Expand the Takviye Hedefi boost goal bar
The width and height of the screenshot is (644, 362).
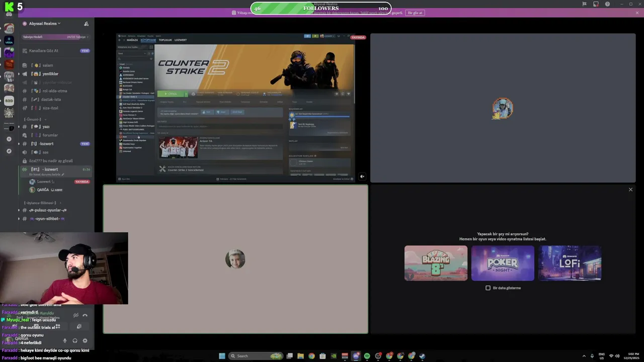click(55, 37)
